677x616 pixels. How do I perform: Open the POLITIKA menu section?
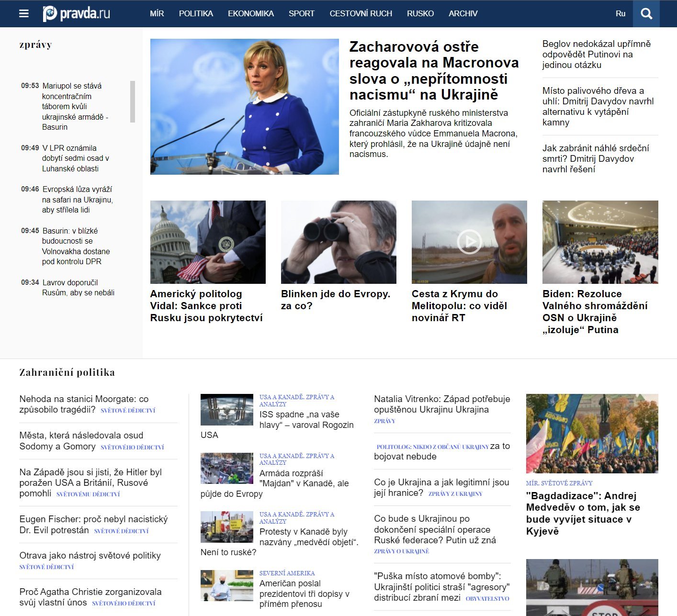click(x=196, y=13)
